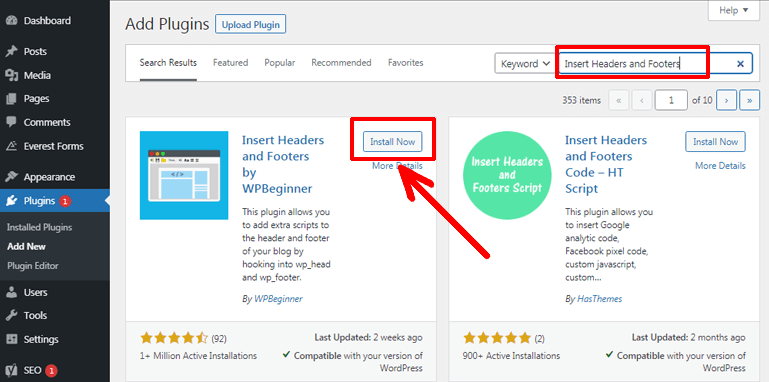Click the Settings sliders icon

[x=11, y=339]
